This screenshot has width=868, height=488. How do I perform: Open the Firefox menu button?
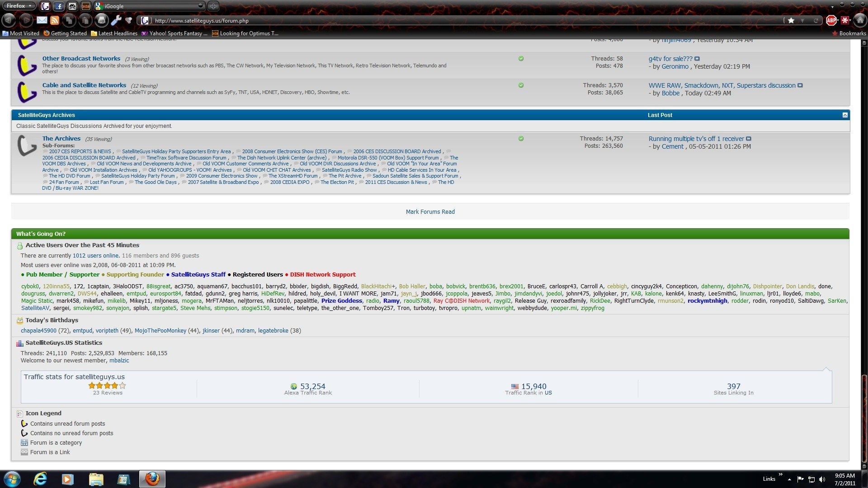click(19, 6)
